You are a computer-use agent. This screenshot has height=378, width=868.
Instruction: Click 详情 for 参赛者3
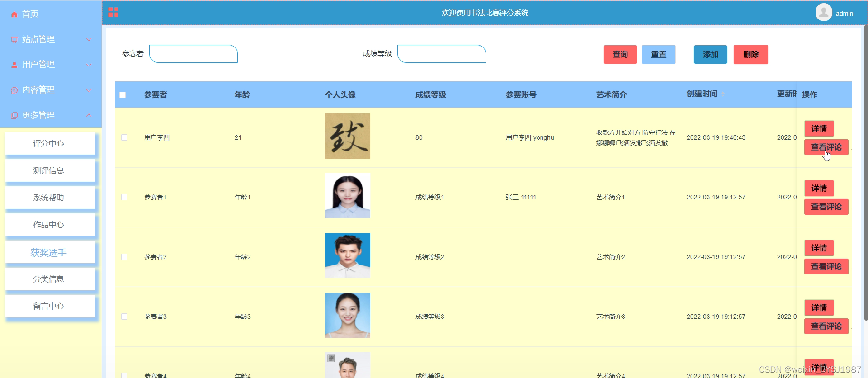(x=819, y=307)
